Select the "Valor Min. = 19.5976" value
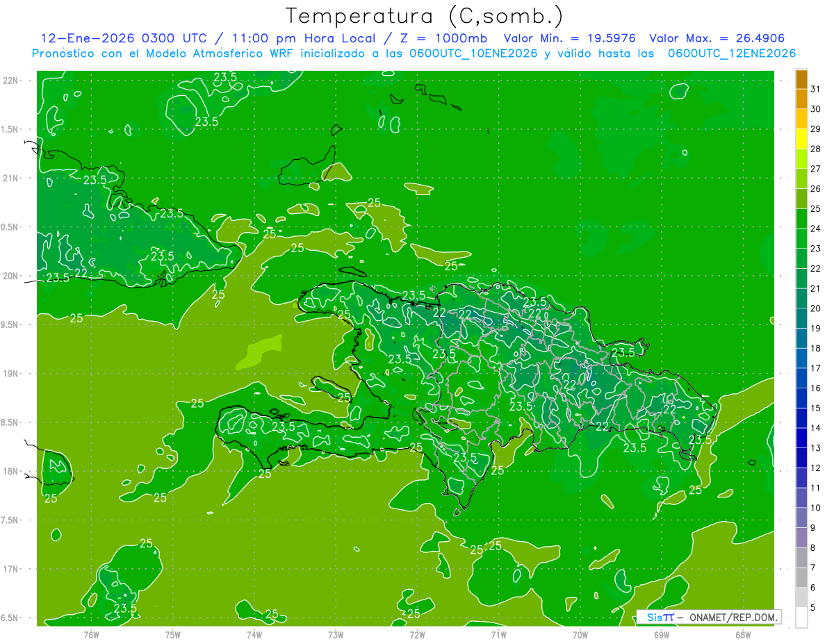Screen dimensions: 834x644 570,38
